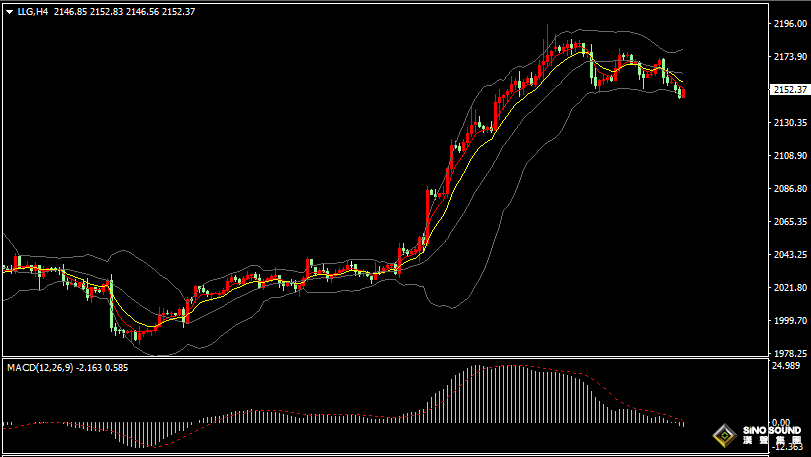The image size is (811, 457).
Task: Click the last candlestick on the chart
Action: tap(683, 93)
